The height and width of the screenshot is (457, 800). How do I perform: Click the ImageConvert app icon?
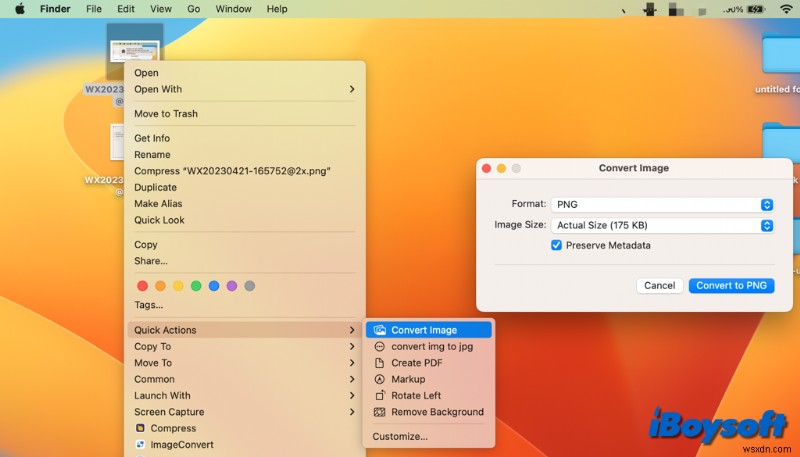coord(140,444)
